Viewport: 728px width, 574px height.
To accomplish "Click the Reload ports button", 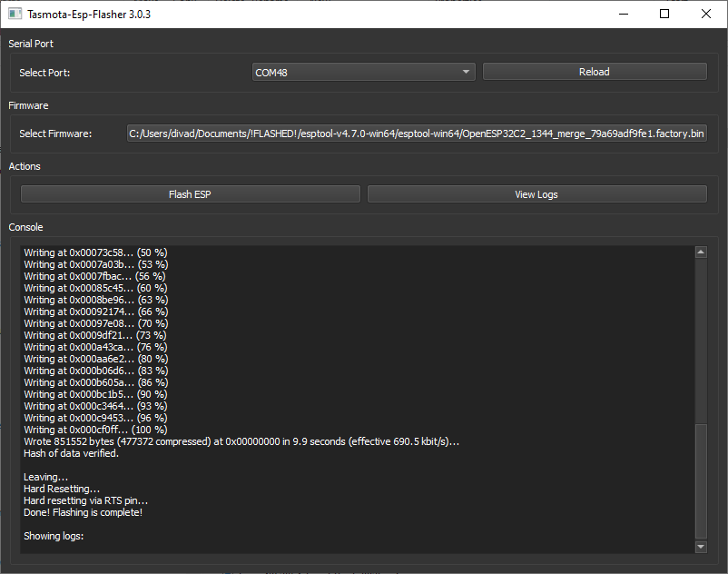I will pyautogui.click(x=595, y=72).
